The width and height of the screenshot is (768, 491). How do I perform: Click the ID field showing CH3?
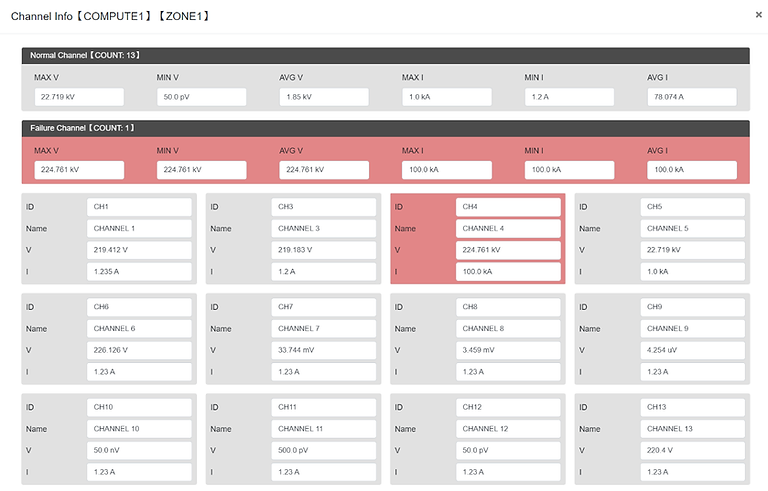click(324, 207)
